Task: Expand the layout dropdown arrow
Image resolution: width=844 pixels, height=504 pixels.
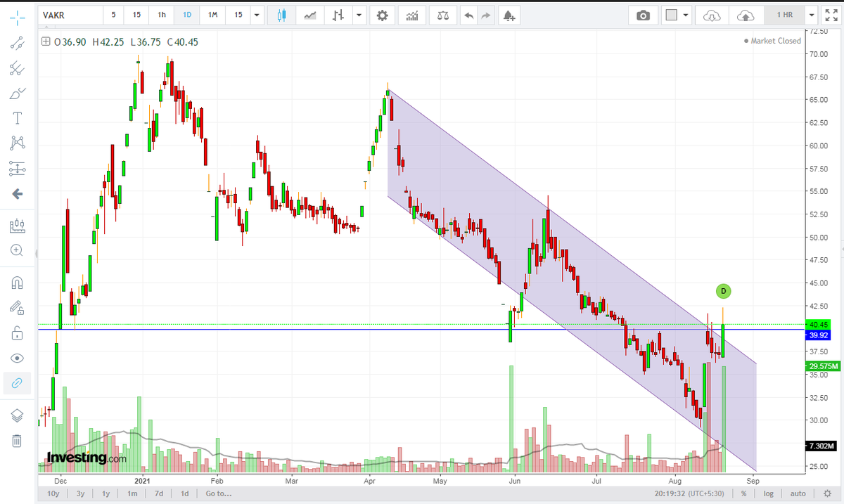Action: pos(686,15)
